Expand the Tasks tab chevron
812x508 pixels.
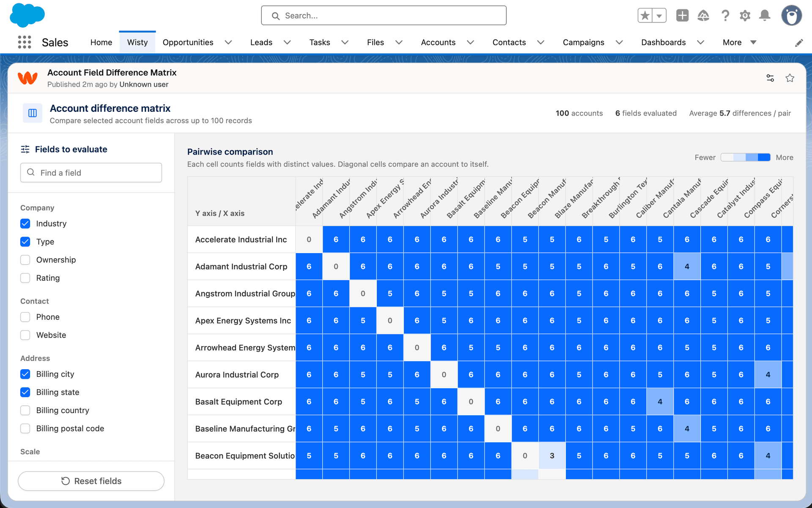click(x=345, y=42)
